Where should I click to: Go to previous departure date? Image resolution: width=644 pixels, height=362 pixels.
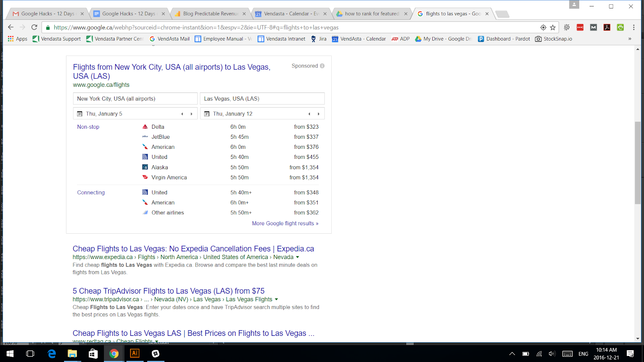click(x=182, y=114)
